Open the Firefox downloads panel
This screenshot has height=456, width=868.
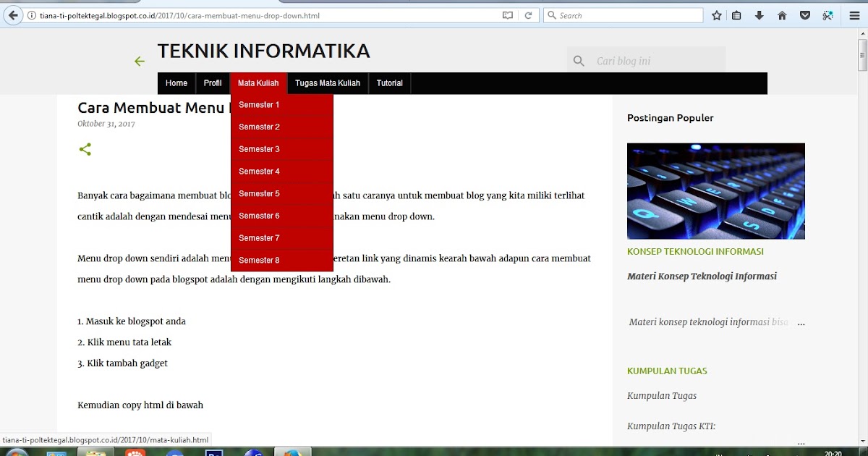point(759,14)
